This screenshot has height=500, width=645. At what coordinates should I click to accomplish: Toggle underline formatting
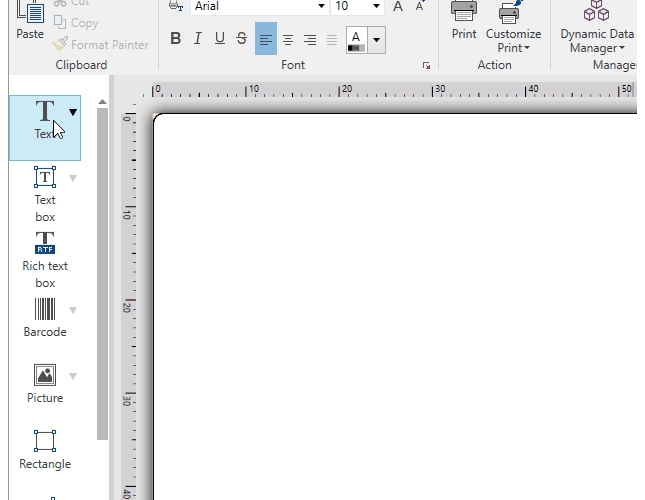(x=220, y=39)
